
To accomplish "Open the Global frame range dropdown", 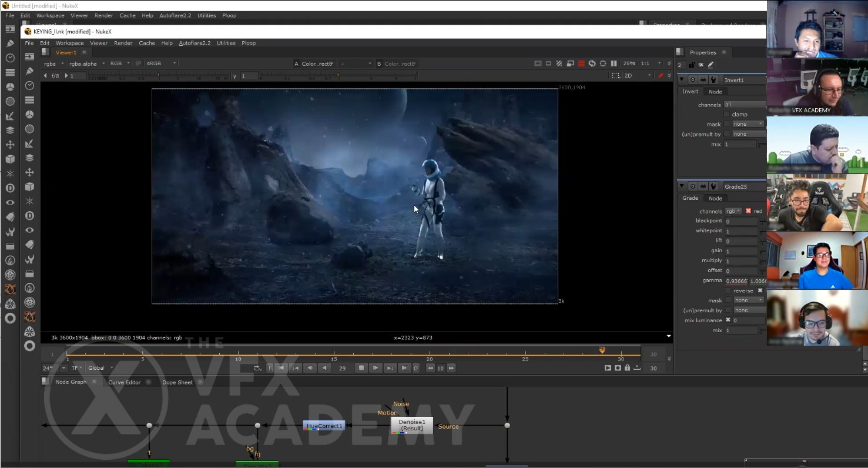I will click(100, 368).
